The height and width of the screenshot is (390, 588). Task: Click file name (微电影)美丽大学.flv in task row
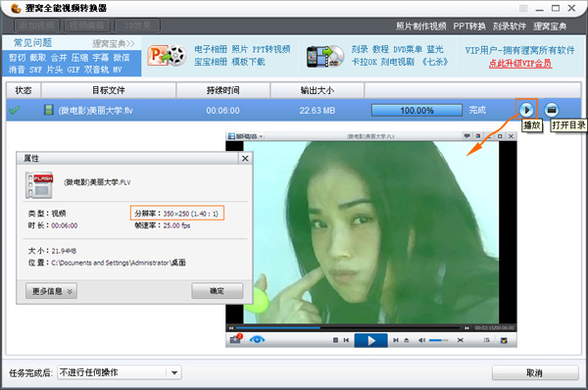(95, 111)
